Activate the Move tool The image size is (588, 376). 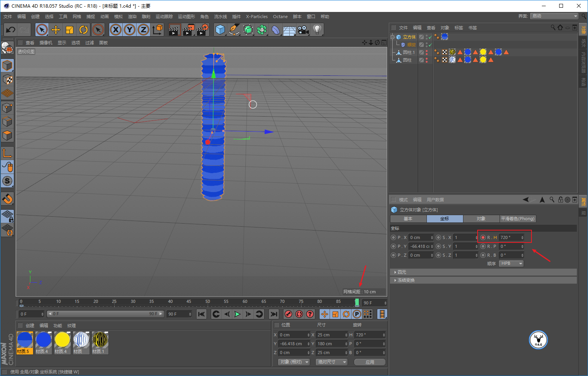pos(56,30)
